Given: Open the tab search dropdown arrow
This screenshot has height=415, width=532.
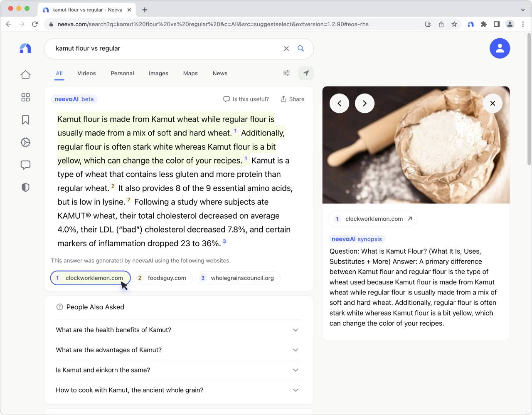Looking at the screenshot, I should (x=523, y=10).
